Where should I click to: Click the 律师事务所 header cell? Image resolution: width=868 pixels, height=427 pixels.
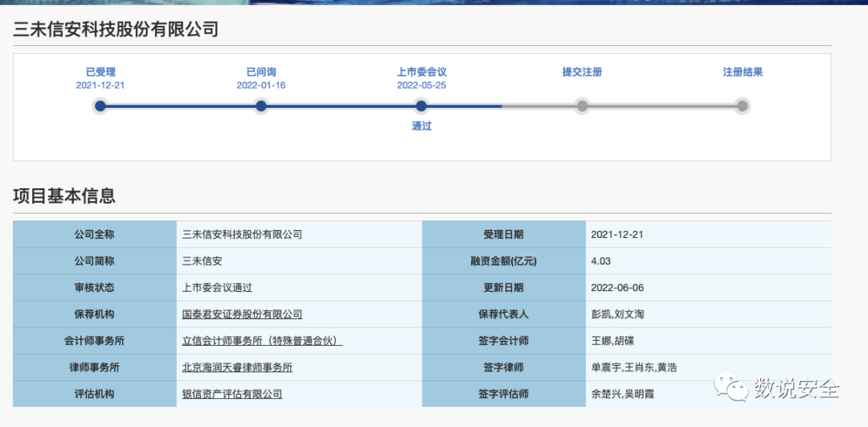pos(95,367)
